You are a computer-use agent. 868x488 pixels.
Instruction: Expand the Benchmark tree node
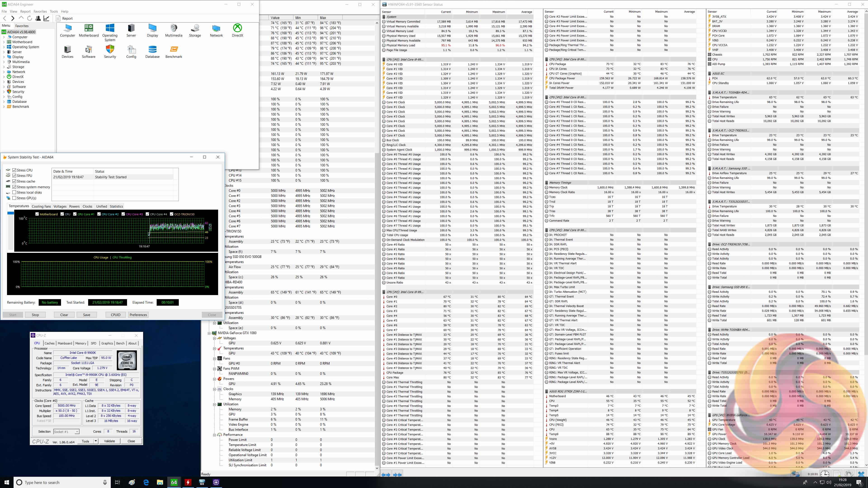(4, 107)
